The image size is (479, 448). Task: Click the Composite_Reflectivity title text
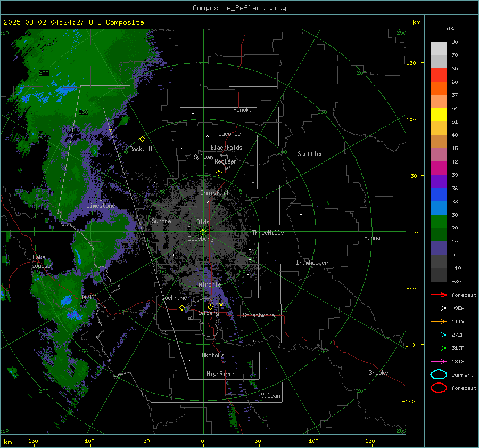click(x=239, y=8)
